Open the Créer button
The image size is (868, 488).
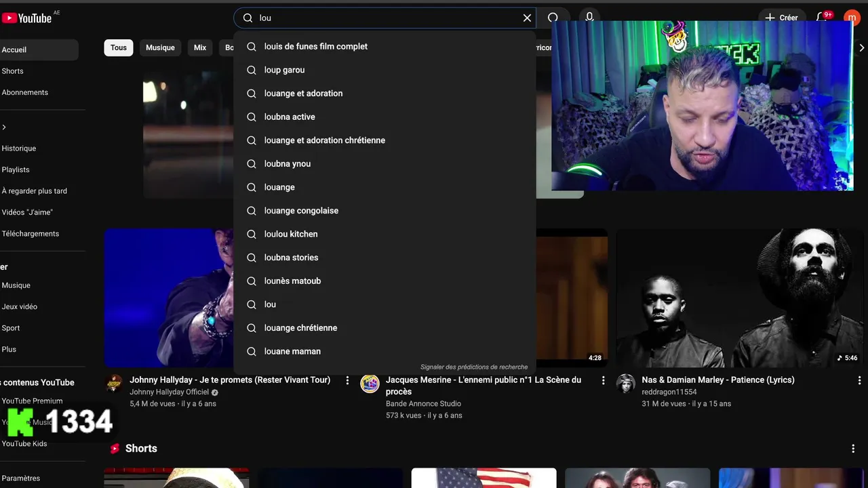click(781, 18)
